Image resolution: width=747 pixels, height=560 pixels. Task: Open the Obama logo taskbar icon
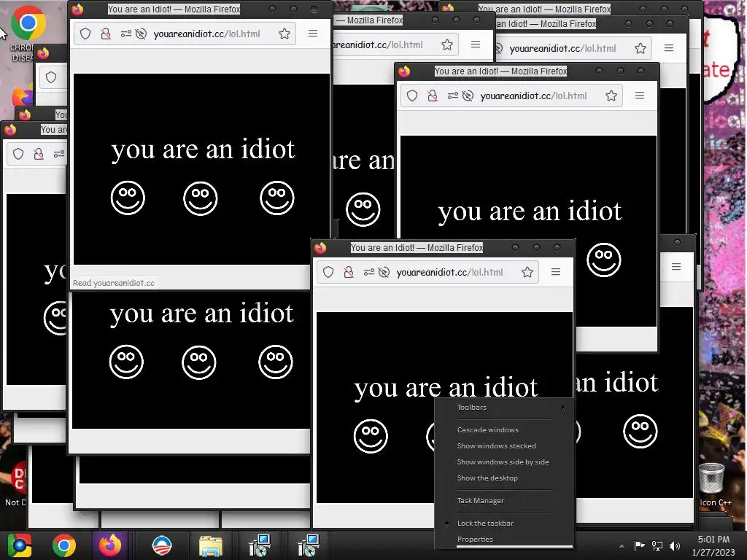161,545
